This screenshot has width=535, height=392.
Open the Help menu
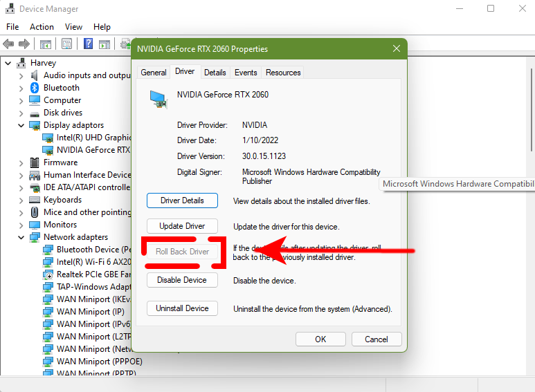click(102, 26)
